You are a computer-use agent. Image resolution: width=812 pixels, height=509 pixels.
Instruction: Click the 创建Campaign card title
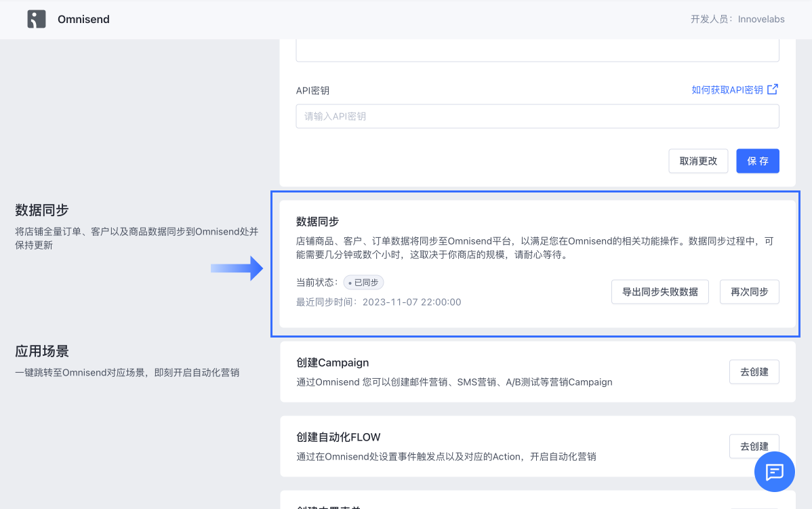click(x=333, y=363)
